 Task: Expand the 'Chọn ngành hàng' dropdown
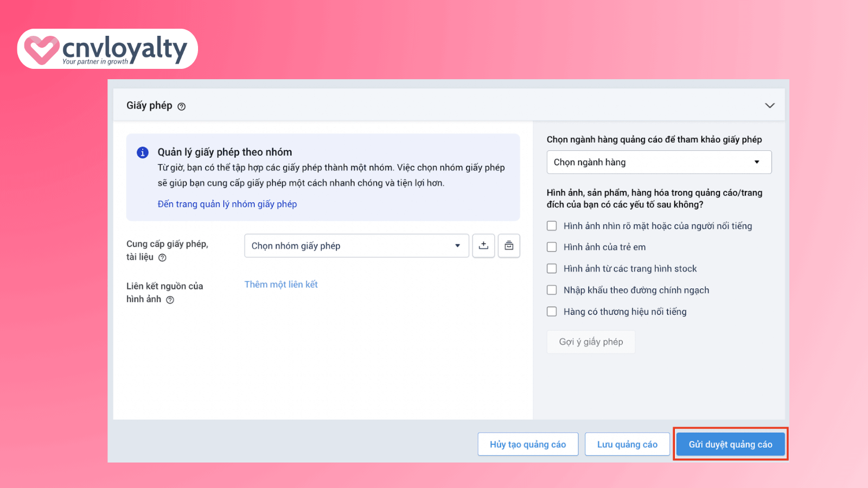[659, 162]
